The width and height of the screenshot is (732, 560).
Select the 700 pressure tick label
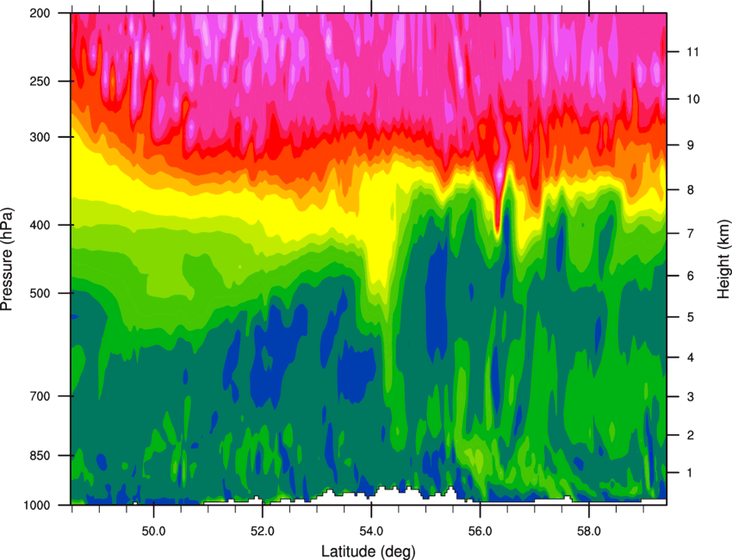coord(40,396)
